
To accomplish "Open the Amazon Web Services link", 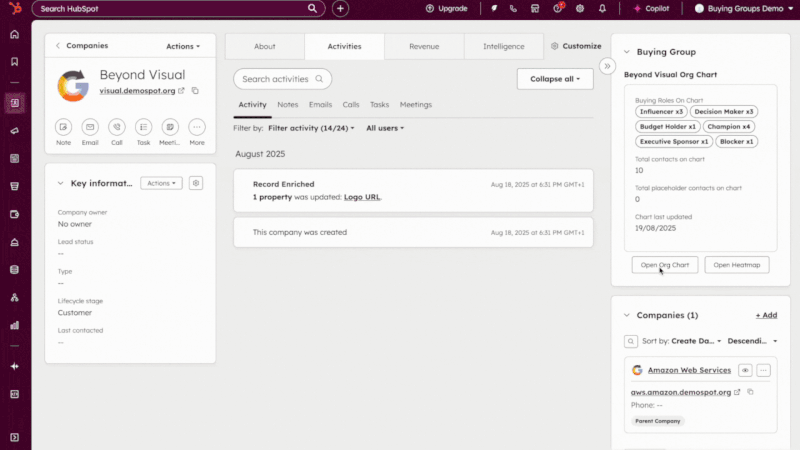I will 688,370.
